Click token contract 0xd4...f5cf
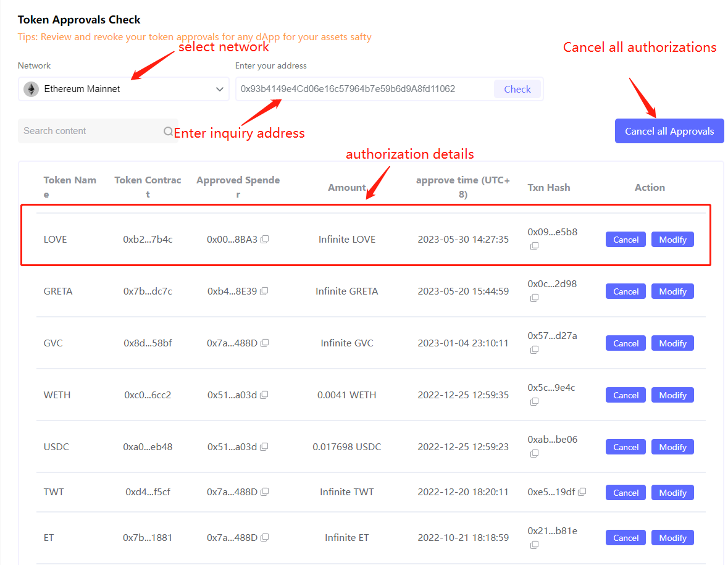Image resolution: width=728 pixels, height=565 pixels. click(x=148, y=492)
